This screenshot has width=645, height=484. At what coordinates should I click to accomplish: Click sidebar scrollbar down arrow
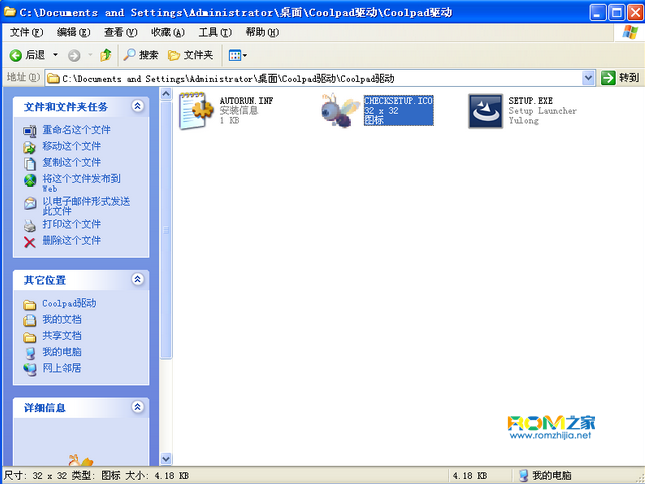click(x=166, y=459)
